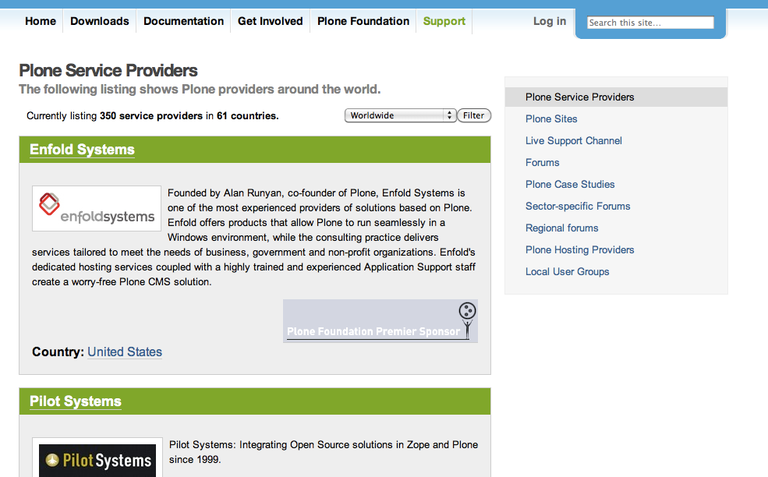Click the Plone Service Providers page title

click(108, 71)
